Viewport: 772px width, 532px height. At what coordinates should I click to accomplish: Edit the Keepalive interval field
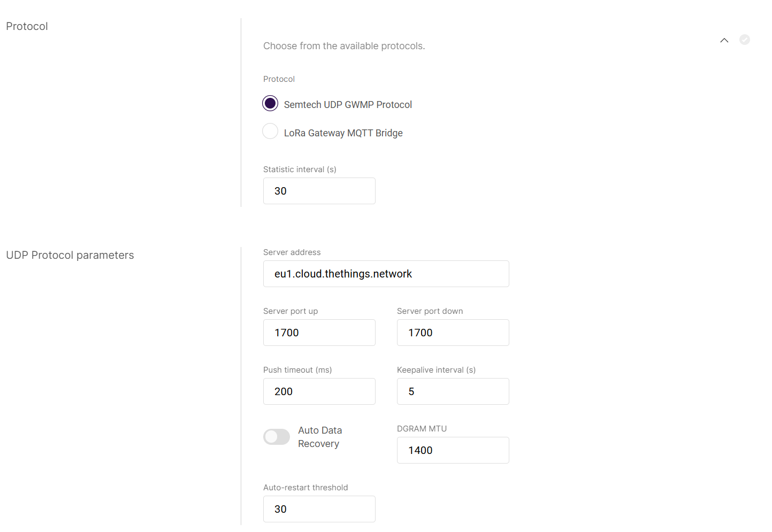(x=453, y=391)
